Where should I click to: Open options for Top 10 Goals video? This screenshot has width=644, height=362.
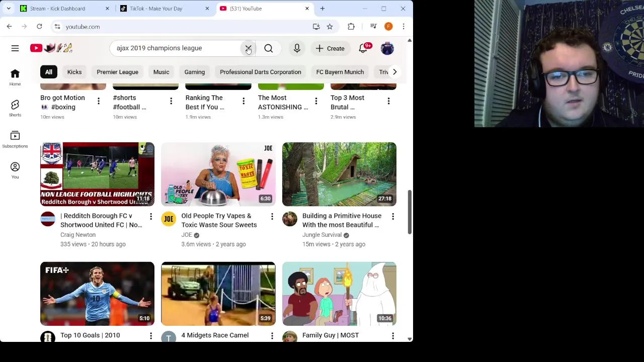pos(151,335)
